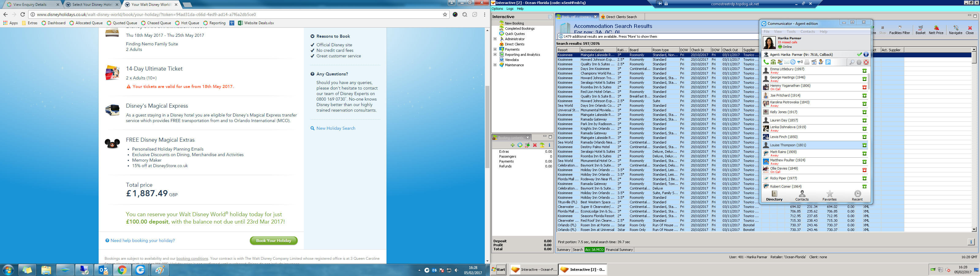This screenshot has height=276, width=980.
Task: Open the Favorites tab in Communicator
Action: click(x=829, y=196)
